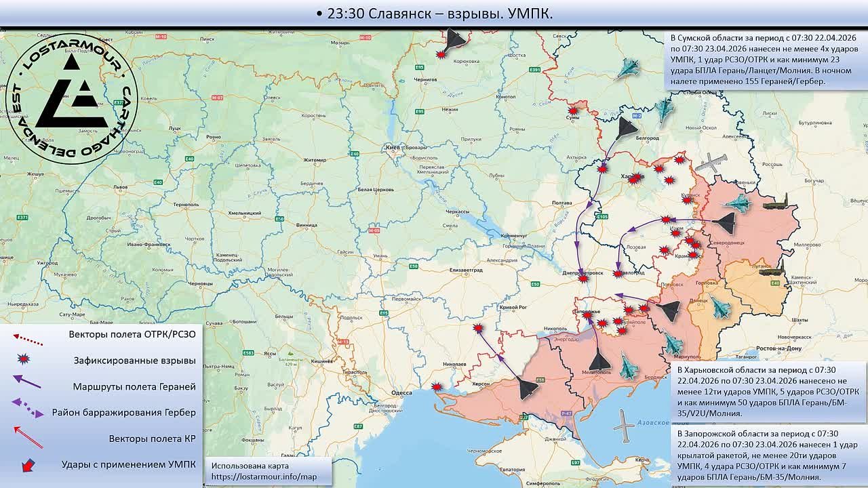Image resolution: width=868 pixels, height=488 pixels.
Task: Click the Geran drone icon above Мелитополь
Action: pos(599,360)
